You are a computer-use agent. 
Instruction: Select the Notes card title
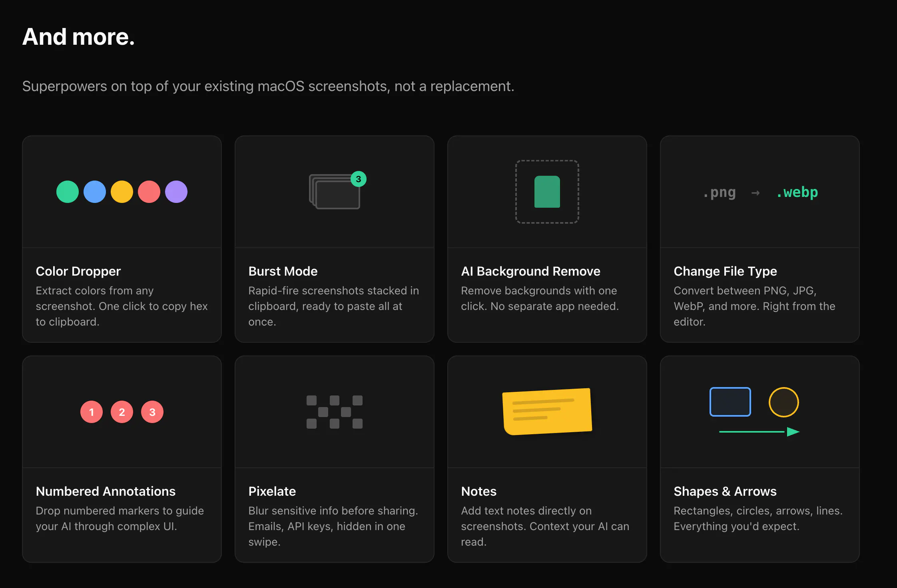click(x=479, y=491)
